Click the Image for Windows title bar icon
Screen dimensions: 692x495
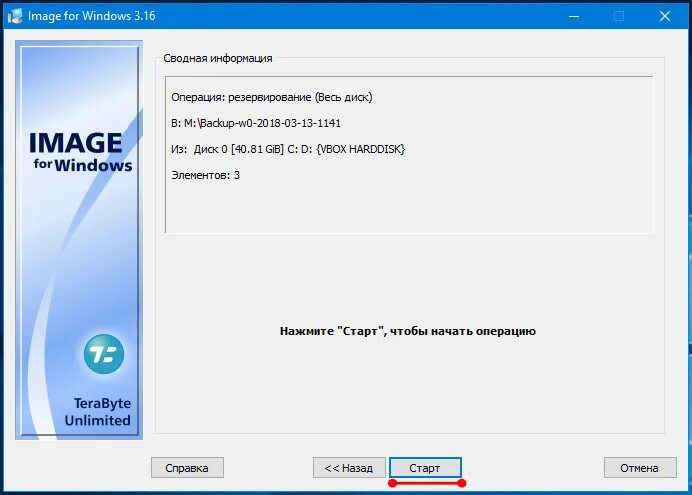(15, 16)
